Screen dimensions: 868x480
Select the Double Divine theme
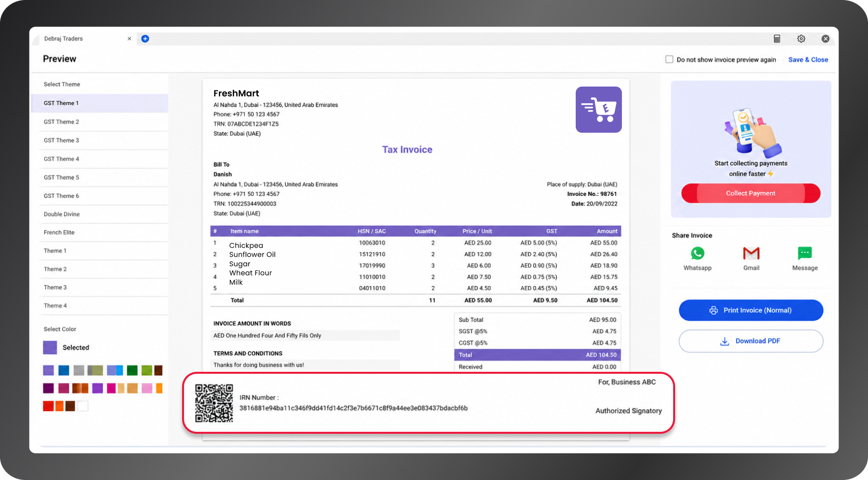tap(103, 214)
